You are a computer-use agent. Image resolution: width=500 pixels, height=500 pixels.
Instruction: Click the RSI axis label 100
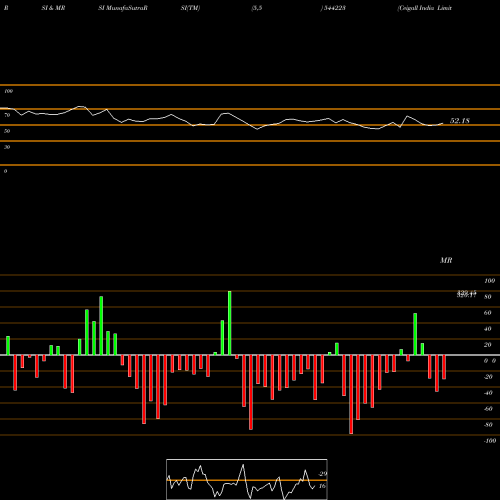tap(8, 91)
